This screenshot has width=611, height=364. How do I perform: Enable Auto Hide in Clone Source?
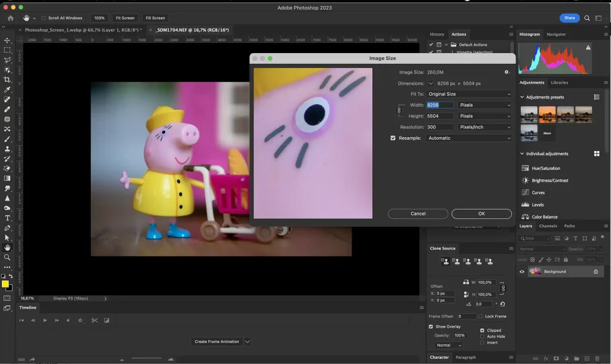482,337
